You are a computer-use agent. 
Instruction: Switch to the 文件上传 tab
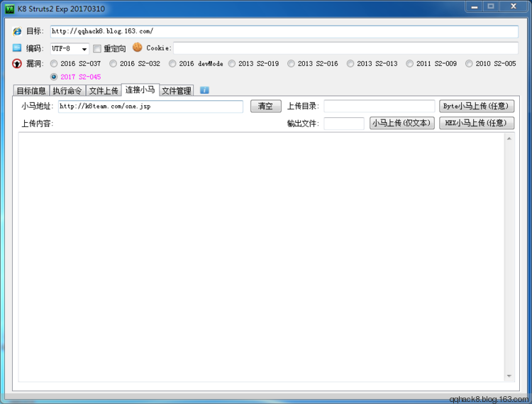click(104, 91)
